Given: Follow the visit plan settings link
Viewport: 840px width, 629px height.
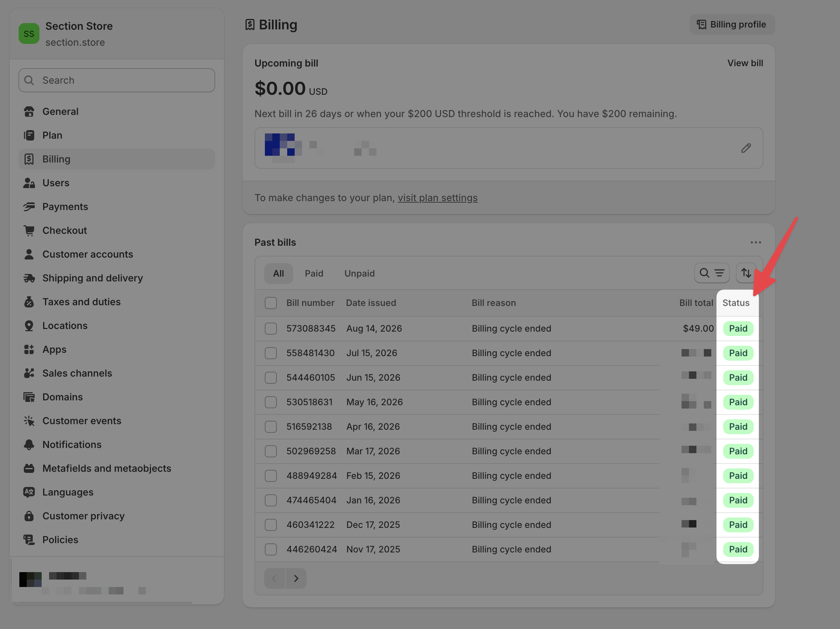Looking at the screenshot, I should [x=437, y=198].
